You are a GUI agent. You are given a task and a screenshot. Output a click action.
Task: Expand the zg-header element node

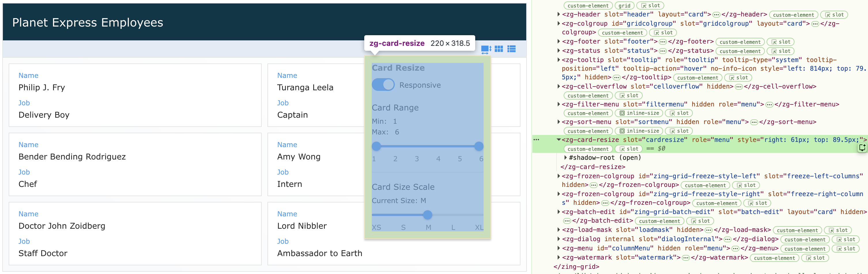click(558, 14)
